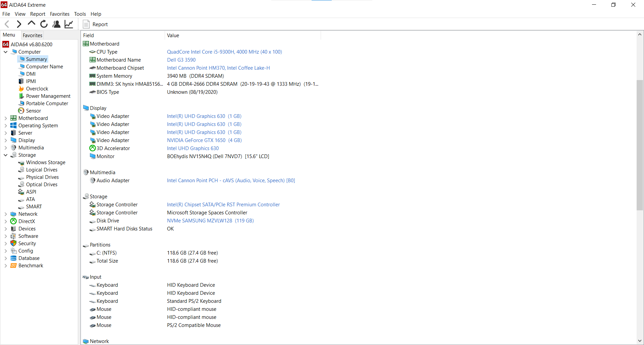644x345 pixels.
Task: Open the user profile toolbar icon
Action: coord(56,24)
